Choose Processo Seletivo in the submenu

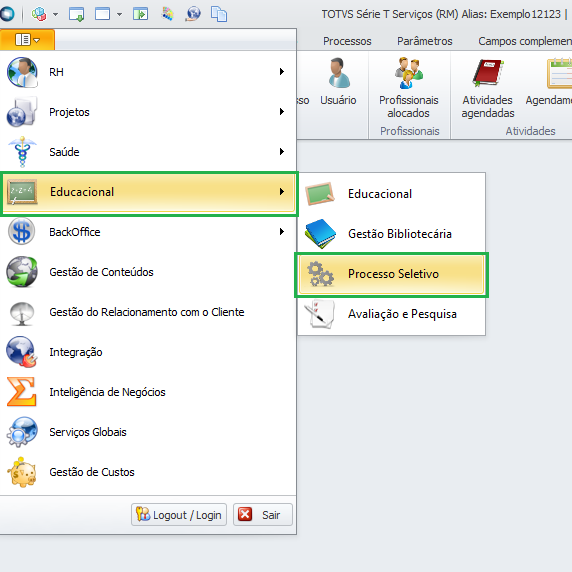click(x=391, y=274)
